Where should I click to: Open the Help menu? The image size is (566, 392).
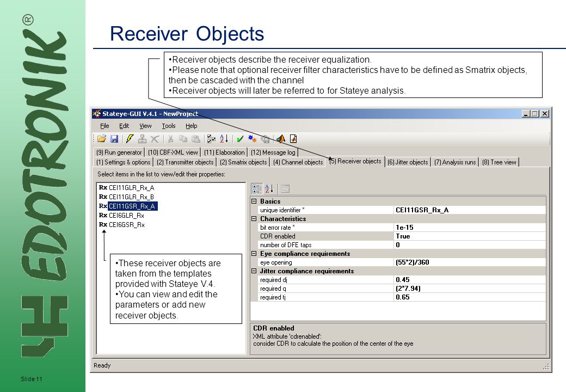(x=192, y=126)
